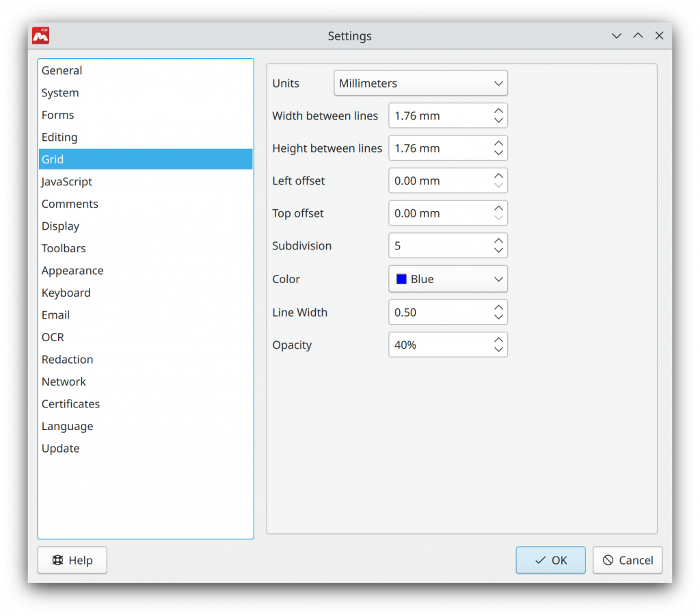Increase the Left offset value
Screen dimensions: 700x616
pos(498,176)
